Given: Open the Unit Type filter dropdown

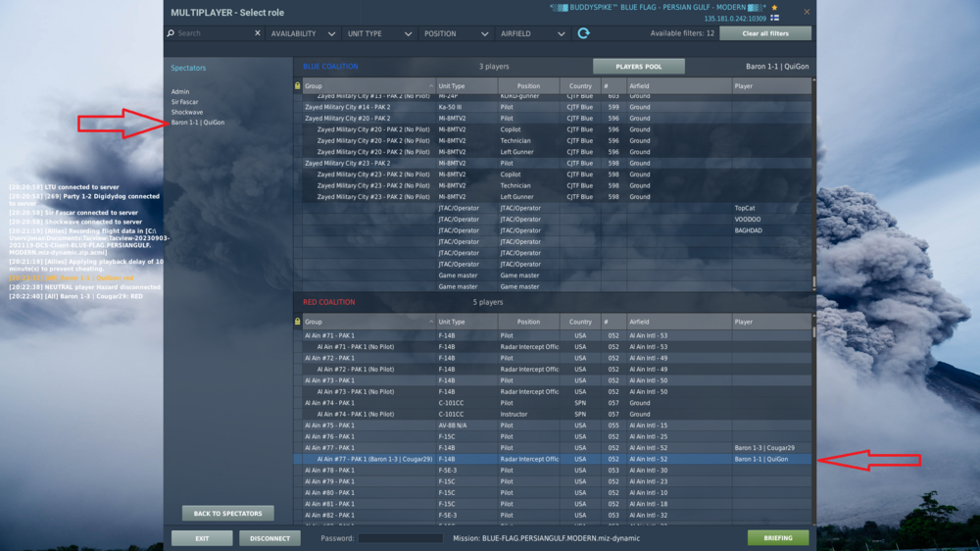Looking at the screenshot, I should click(379, 33).
